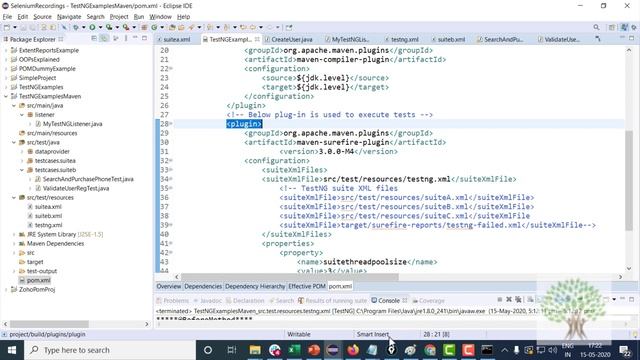Click the Back navigation arrow icon
The image size is (640, 360).
[253, 27]
